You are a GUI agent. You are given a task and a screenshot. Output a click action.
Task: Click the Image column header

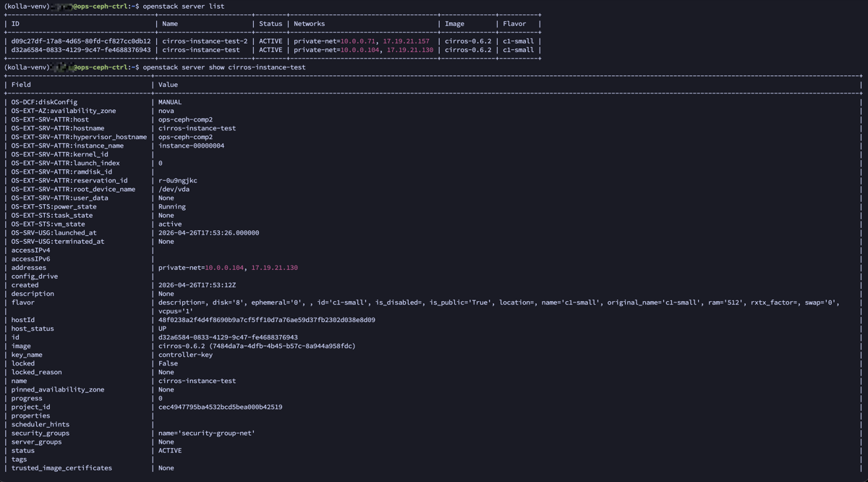pyautogui.click(x=455, y=24)
